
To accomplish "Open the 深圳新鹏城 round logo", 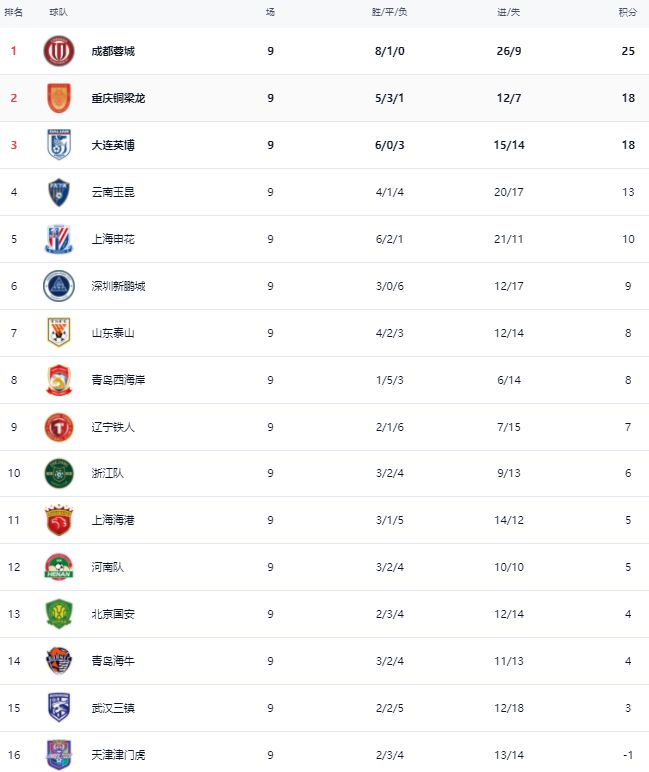I will click(59, 286).
